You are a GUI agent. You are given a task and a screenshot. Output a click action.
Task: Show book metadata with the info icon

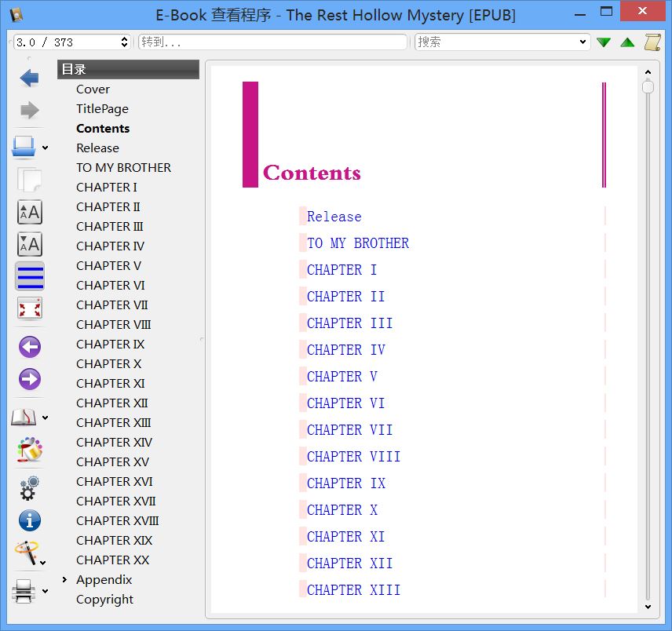30,520
